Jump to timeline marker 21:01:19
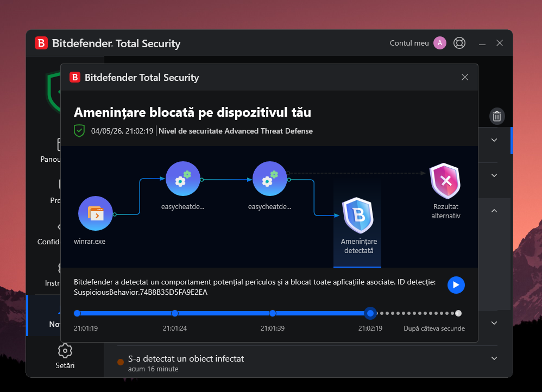 coord(77,313)
